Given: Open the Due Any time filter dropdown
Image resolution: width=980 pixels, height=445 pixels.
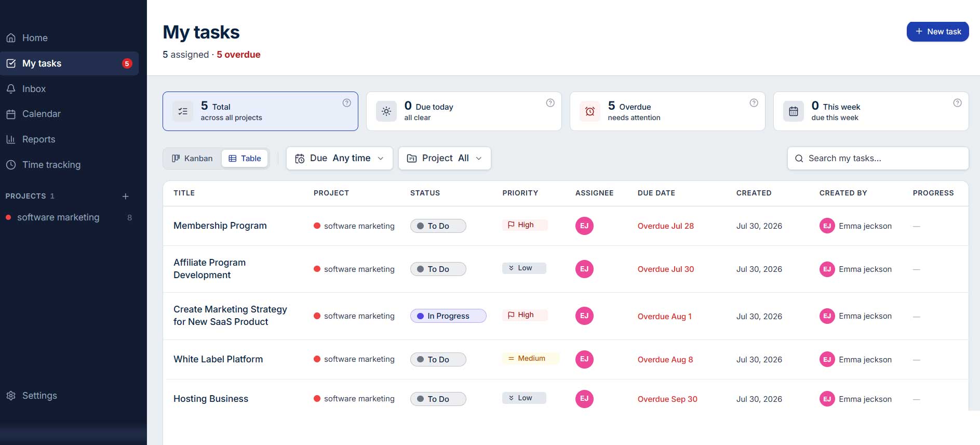Looking at the screenshot, I should [x=339, y=159].
